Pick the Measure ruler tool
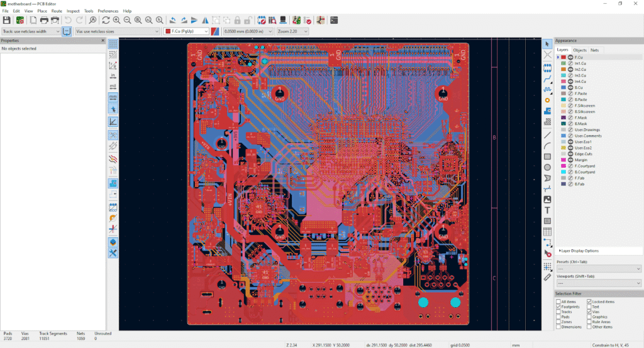The width and height of the screenshot is (644, 348). (x=547, y=276)
